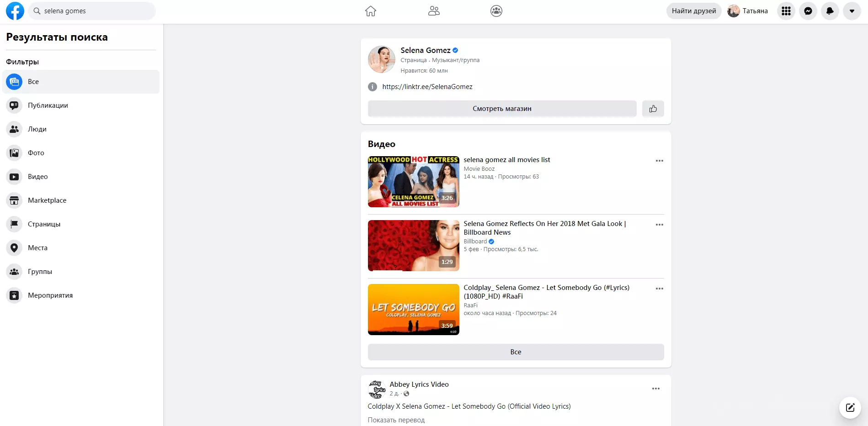868x426 pixels.
Task: Click 'Показать перевод' on the post
Action: 396,420
